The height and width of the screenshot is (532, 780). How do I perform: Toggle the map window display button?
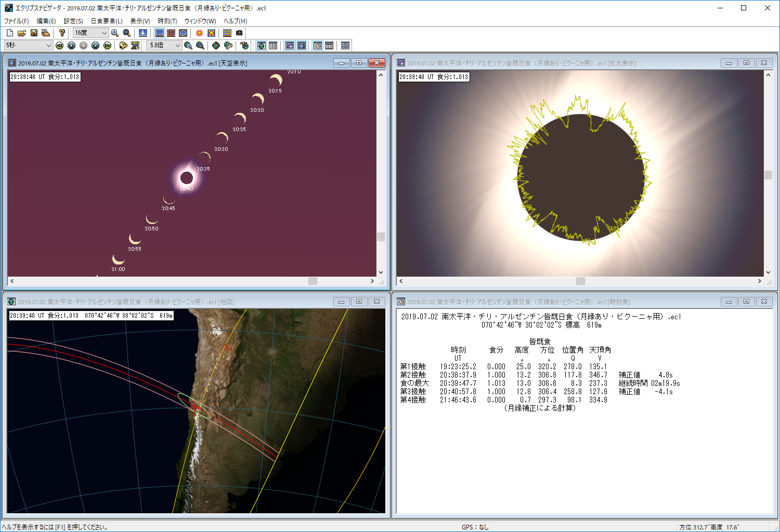(x=262, y=46)
